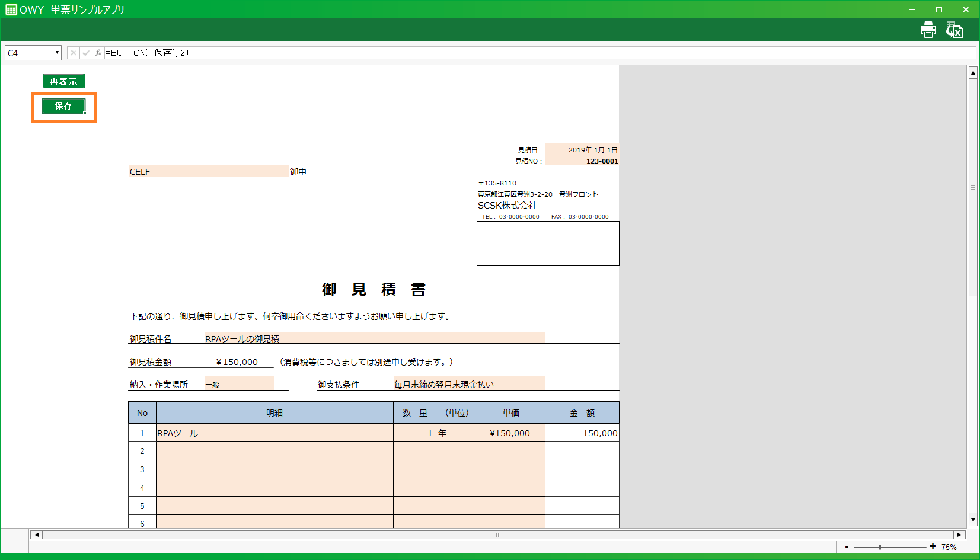
Task: Click the app icon in title bar
Action: [x=11, y=9]
